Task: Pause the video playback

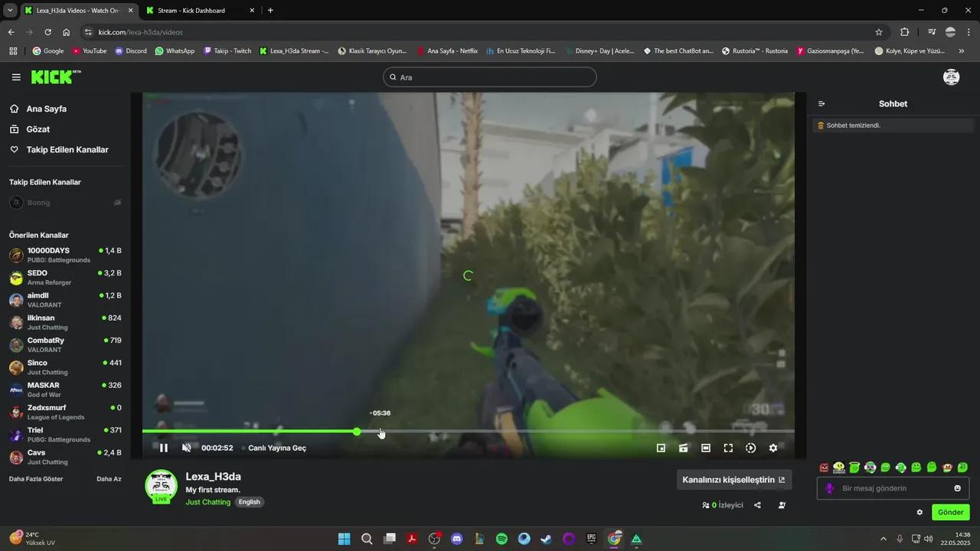Action: pyautogui.click(x=163, y=448)
